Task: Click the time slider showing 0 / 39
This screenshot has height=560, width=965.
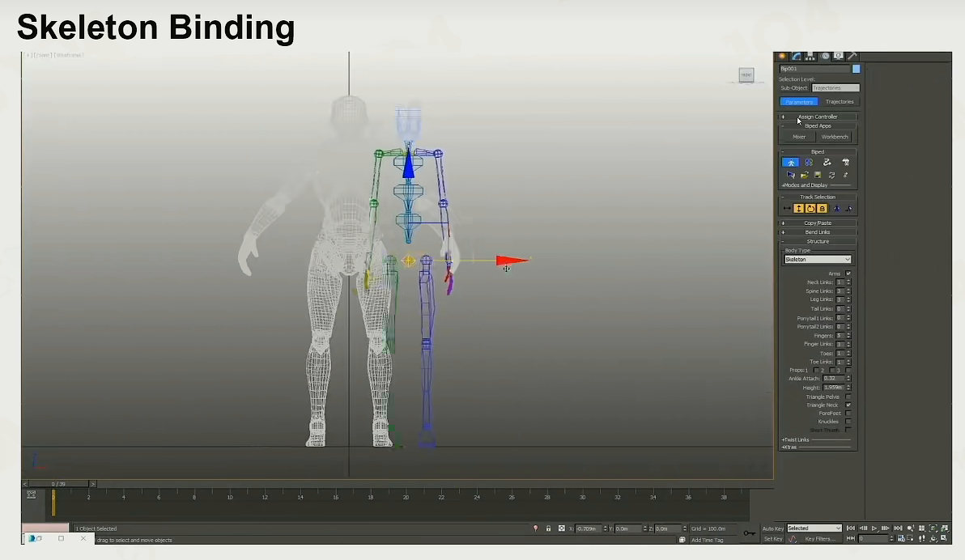Action: 58,484
